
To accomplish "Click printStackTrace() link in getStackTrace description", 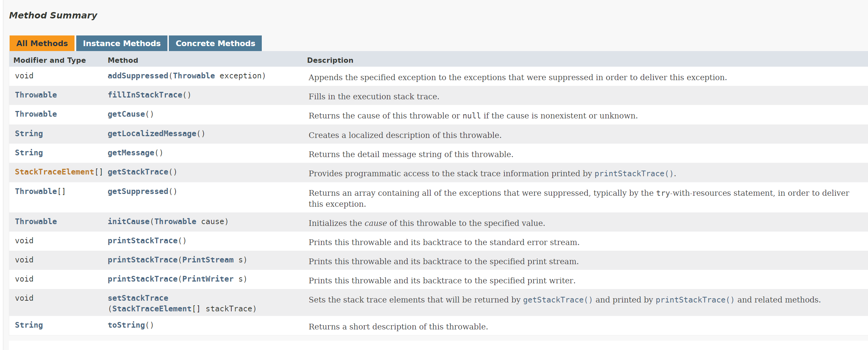I will tap(634, 174).
